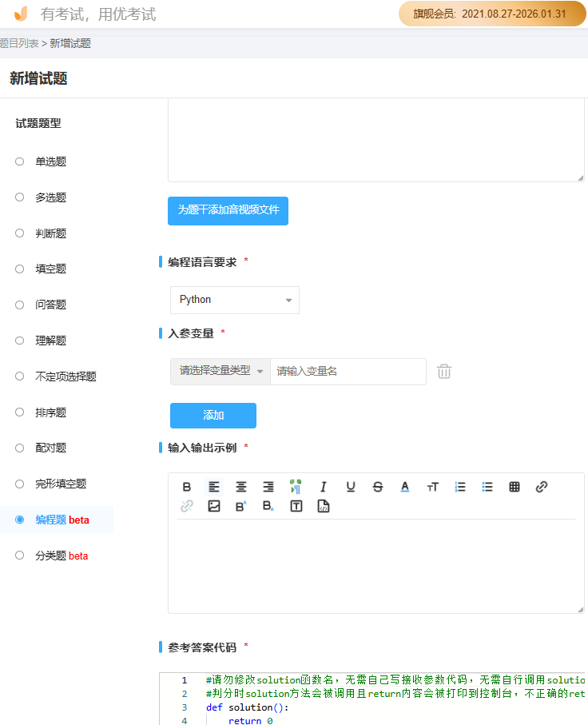Click the 有考试，用优考试 header title
588x725 pixels.
pos(98,14)
